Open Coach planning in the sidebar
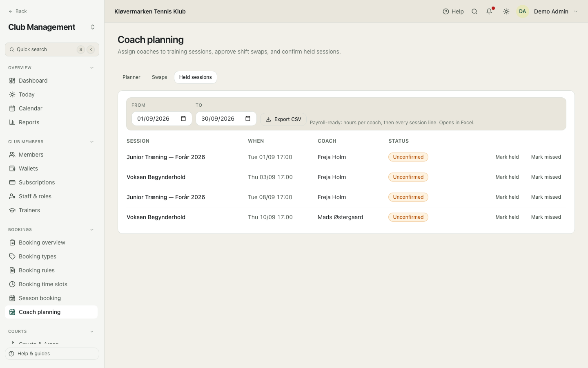This screenshot has width=588, height=368. click(x=51, y=312)
